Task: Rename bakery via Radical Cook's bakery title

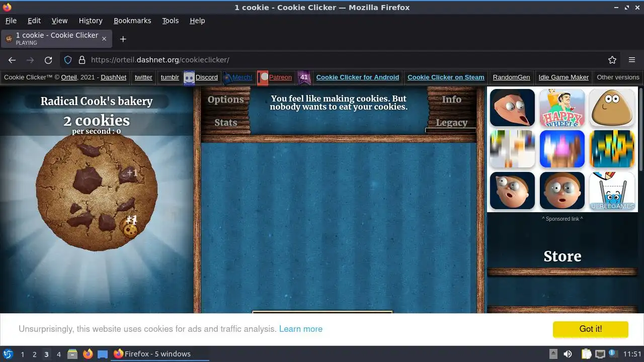Action: point(97,101)
